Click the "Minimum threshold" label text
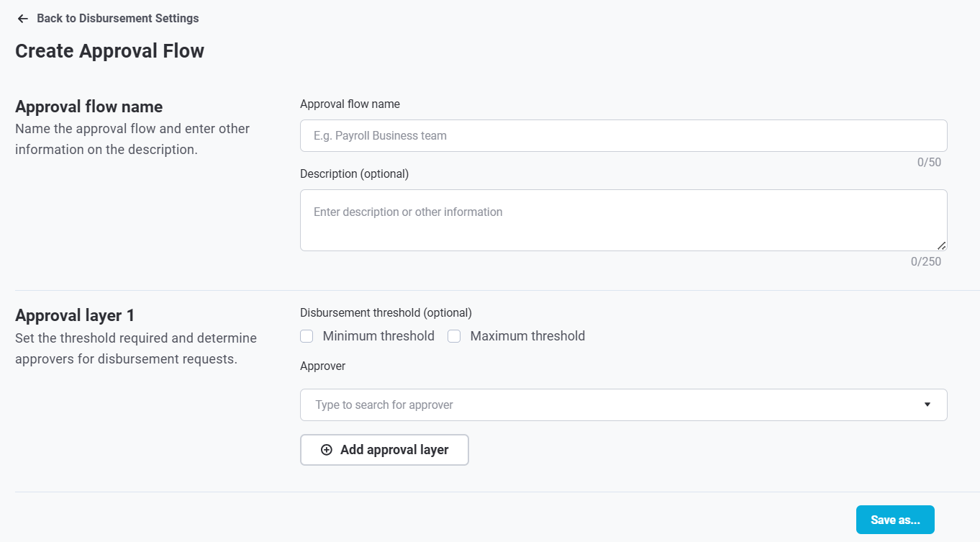 tap(378, 336)
